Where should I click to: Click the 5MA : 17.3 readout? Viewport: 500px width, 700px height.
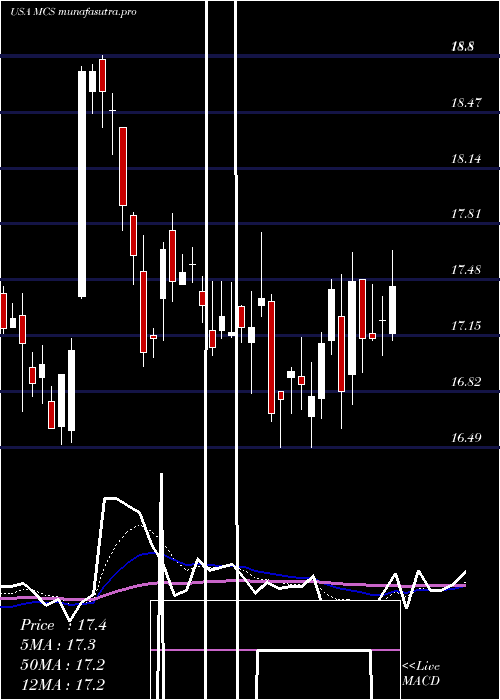58,645
